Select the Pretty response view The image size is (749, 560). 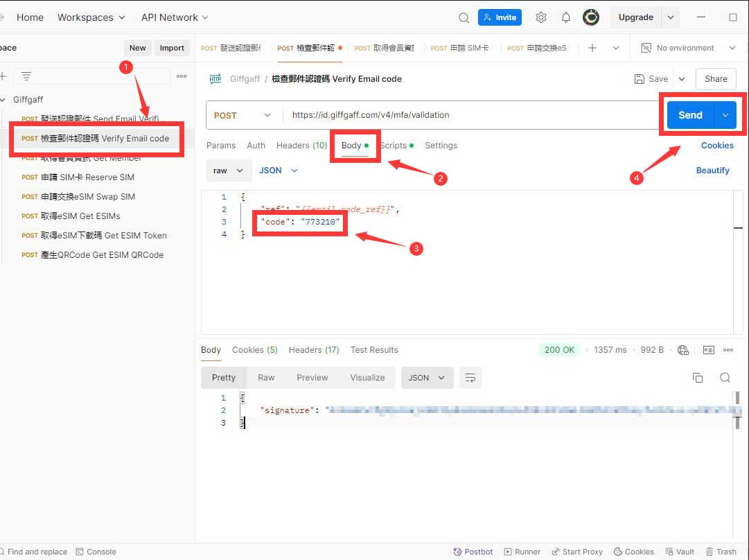(x=224, y=378)
